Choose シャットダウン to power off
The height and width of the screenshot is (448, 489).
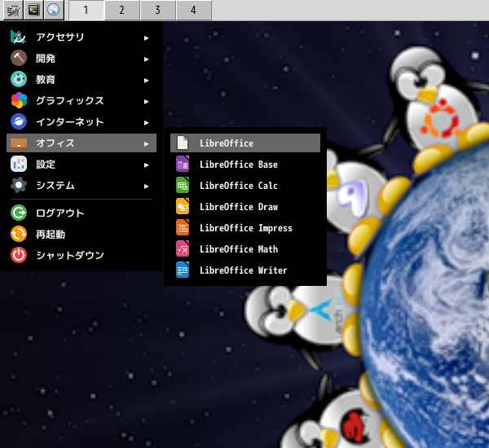(x=70, y=256)
